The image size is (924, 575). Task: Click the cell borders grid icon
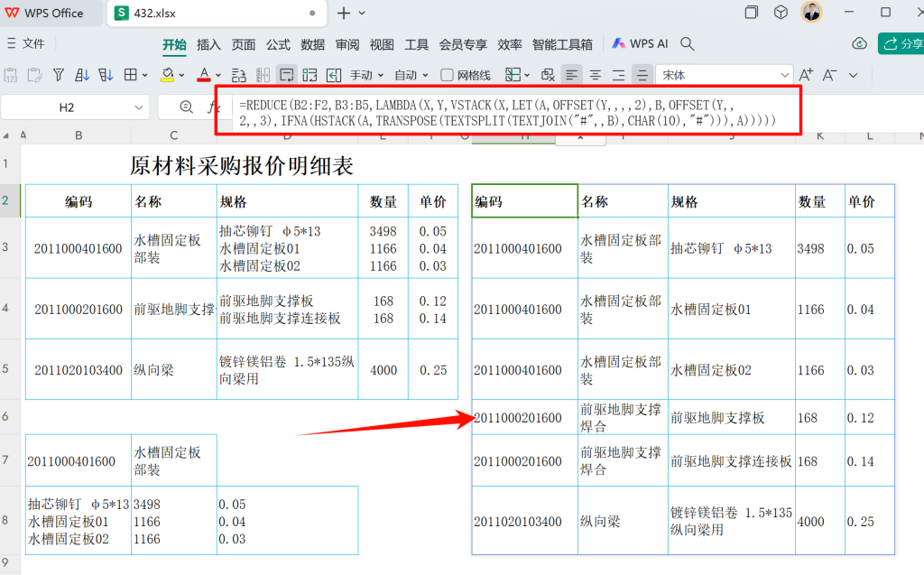(x=130, y=75)
